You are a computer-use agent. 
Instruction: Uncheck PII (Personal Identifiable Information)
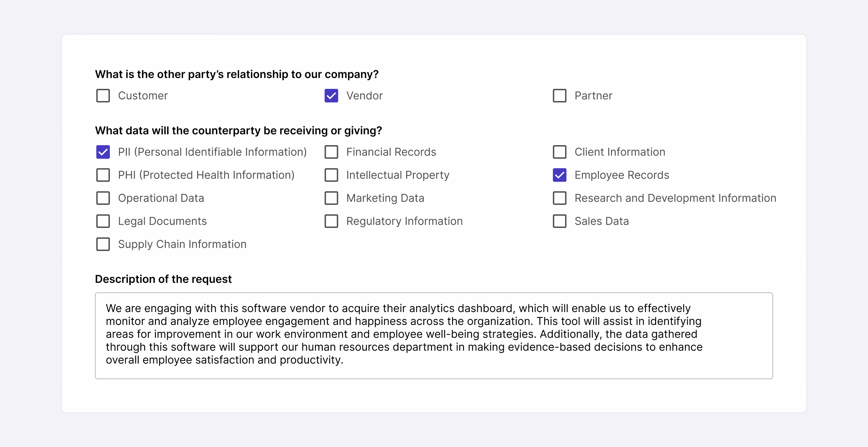[x=103, y=152]
